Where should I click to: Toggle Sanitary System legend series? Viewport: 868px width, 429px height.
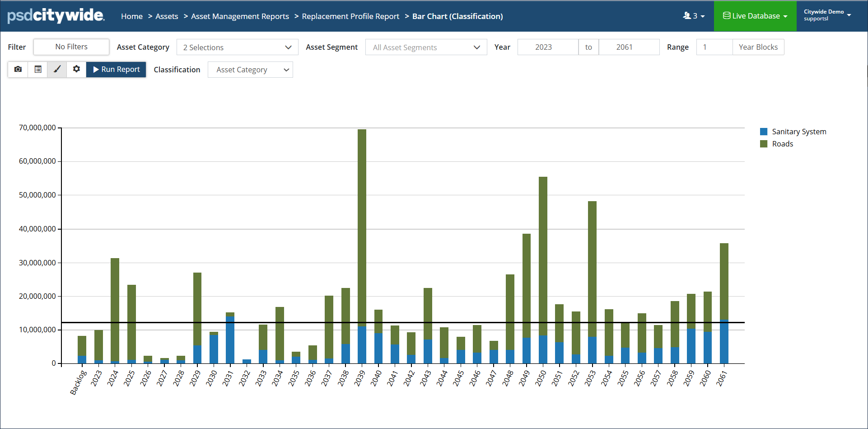point(798,132)
